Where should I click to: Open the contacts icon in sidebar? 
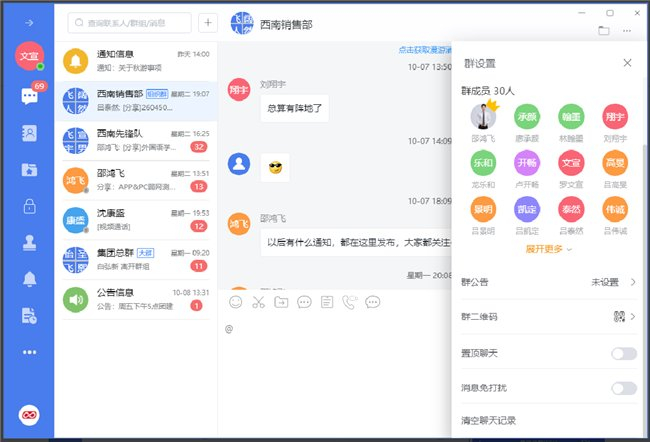(x=29, y=133)
